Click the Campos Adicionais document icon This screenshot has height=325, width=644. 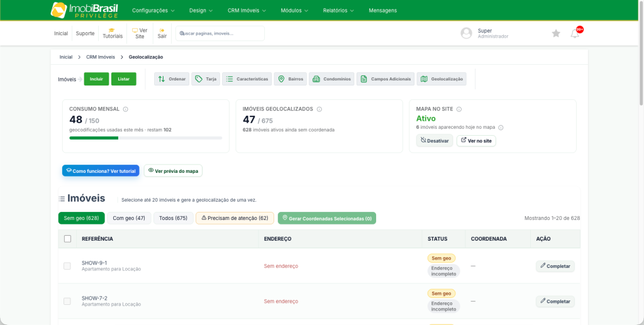point(364,79)
